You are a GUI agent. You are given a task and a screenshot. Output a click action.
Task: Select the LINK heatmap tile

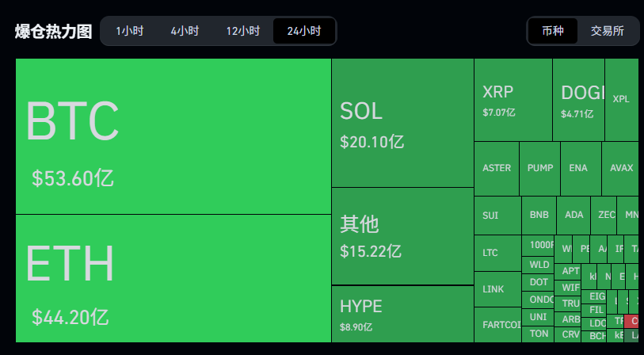pyautogui.click(x=497, y=289)
